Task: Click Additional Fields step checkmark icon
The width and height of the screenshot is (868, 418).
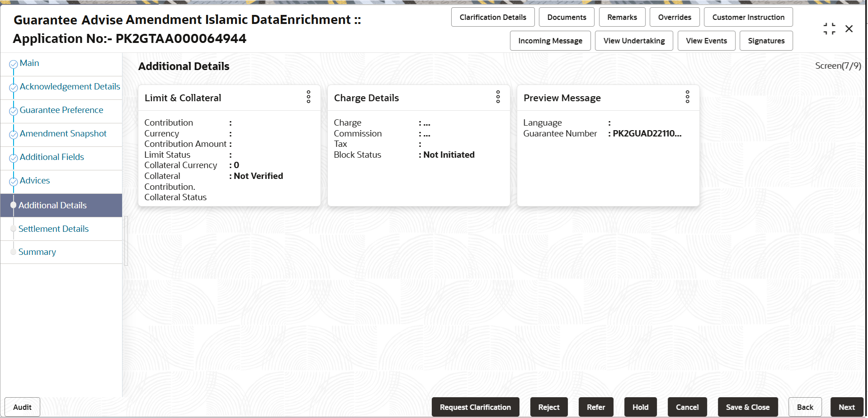Action: pos(14,158)
